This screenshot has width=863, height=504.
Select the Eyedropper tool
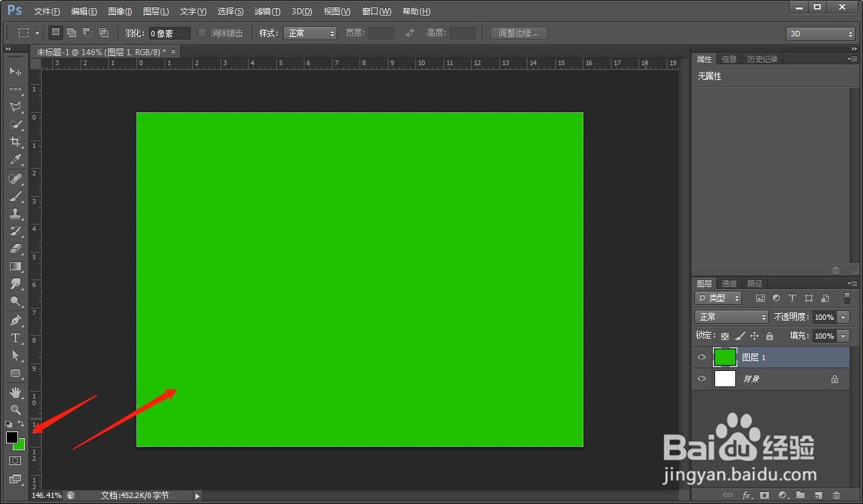pyautogui.click(x=15, y=160)
